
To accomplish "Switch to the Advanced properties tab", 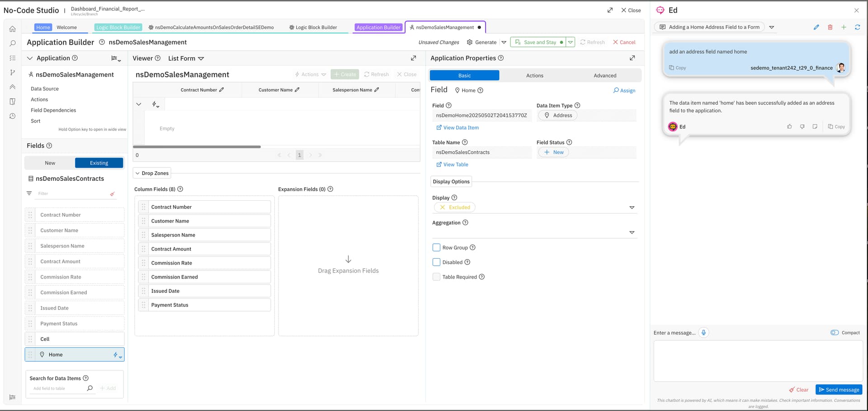I will pos(605,76).
